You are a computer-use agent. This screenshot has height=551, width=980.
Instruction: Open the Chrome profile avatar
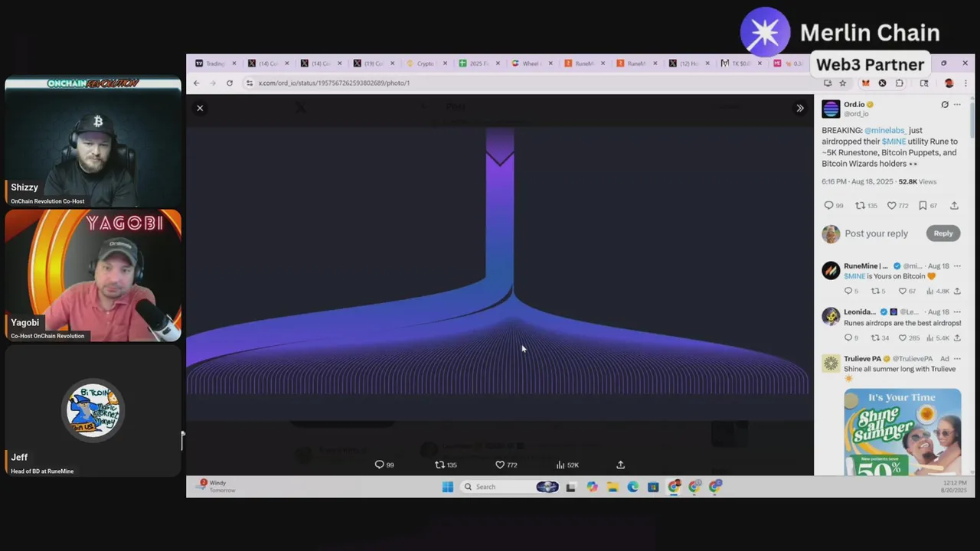[x=949, y=83]
